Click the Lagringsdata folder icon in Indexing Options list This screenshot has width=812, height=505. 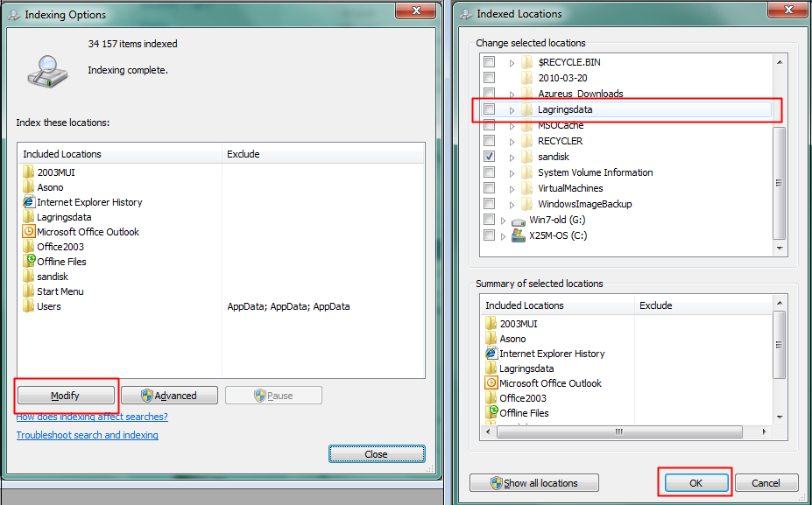pyautogui.click(x=29, y=217)
